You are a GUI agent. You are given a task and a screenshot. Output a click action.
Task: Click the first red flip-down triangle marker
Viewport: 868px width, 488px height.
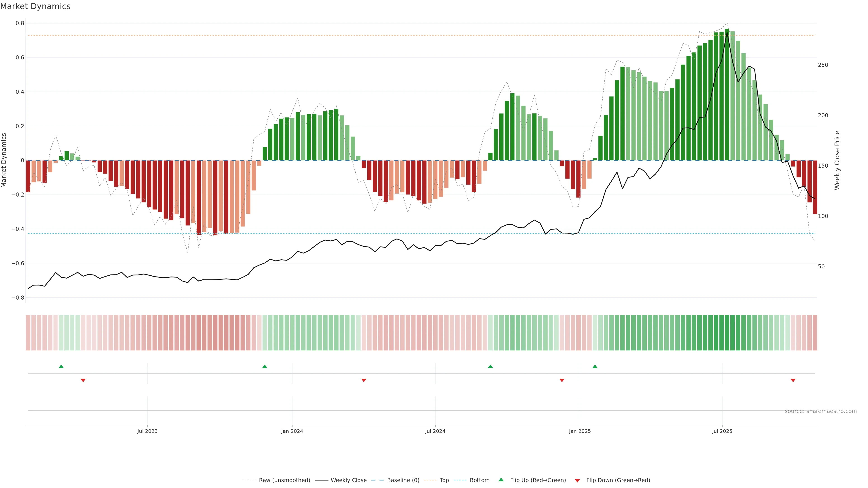83,380
